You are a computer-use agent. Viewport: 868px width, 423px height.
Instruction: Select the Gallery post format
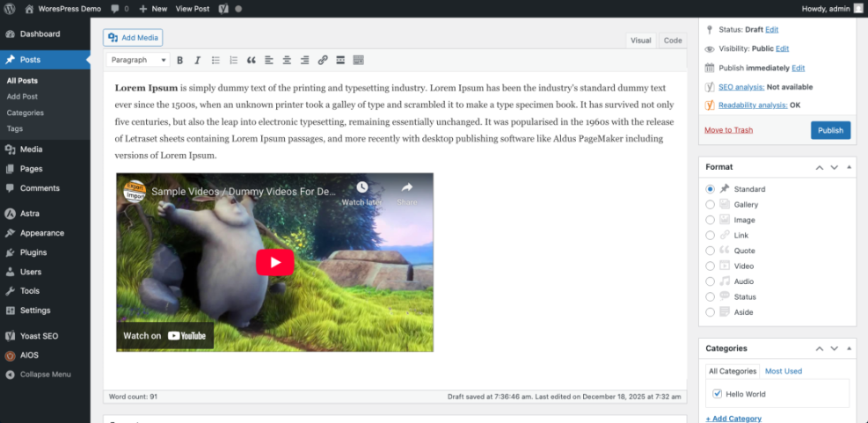click(711, 204)
